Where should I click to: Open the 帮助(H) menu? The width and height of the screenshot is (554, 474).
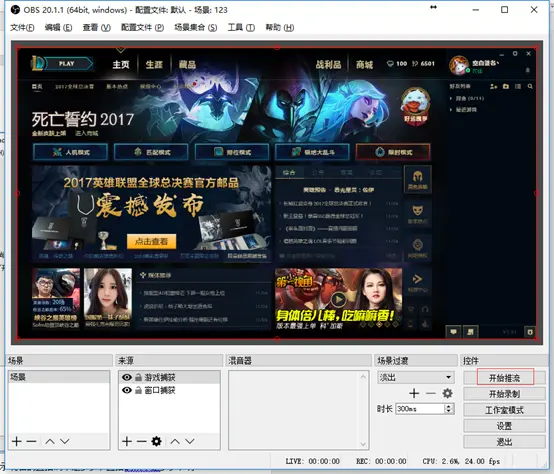tap(279, 28)
